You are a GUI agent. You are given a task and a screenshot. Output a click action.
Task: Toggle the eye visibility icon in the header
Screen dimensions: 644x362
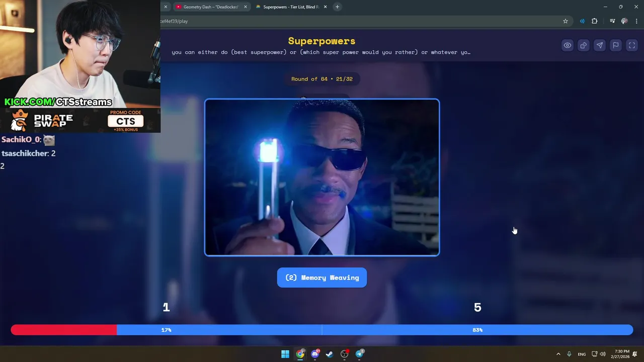coord(568,45)
